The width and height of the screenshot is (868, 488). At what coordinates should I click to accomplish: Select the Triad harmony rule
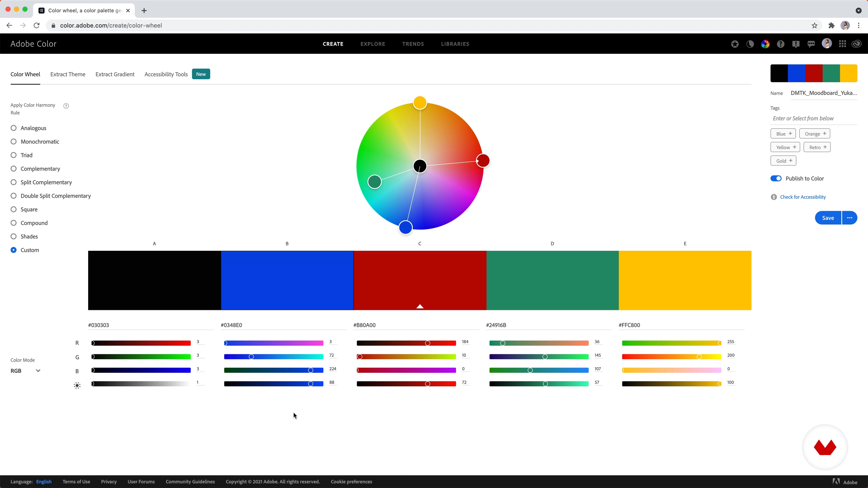click(14, 155)
